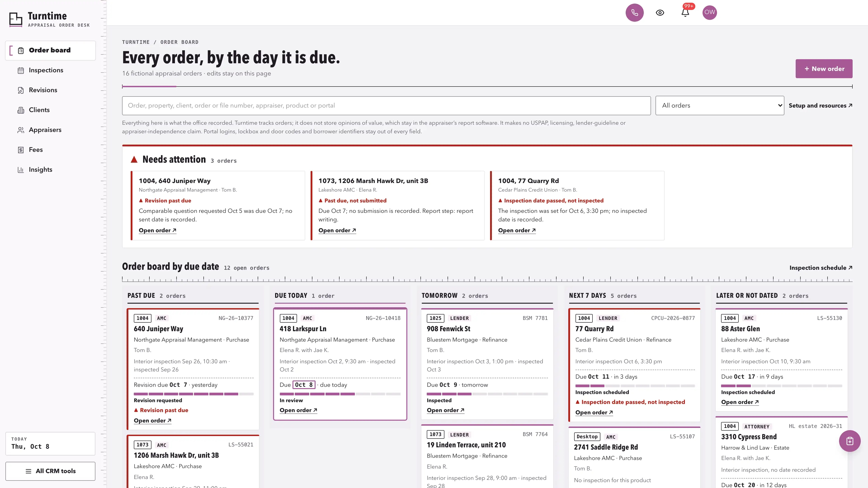Open order in 640 Juniper Way attention card
The image size is (868, 488).
(x=157, y=230)
